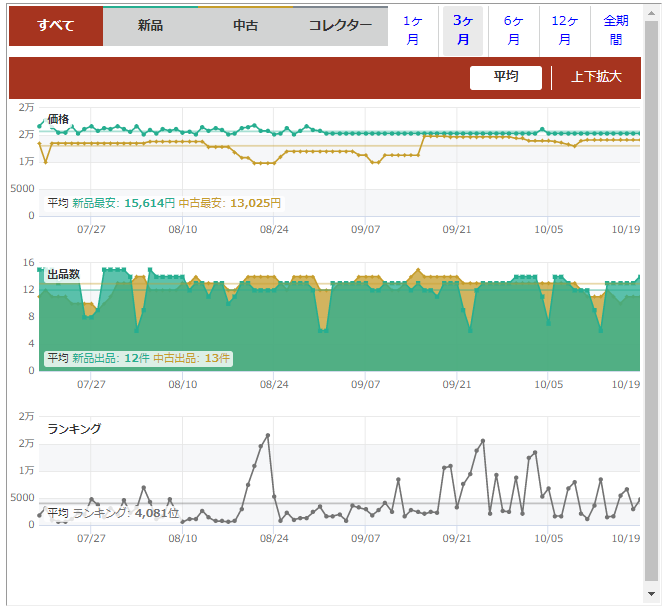Open the コレクター tab
667x611 pixels.
click(x=340, y=26)
